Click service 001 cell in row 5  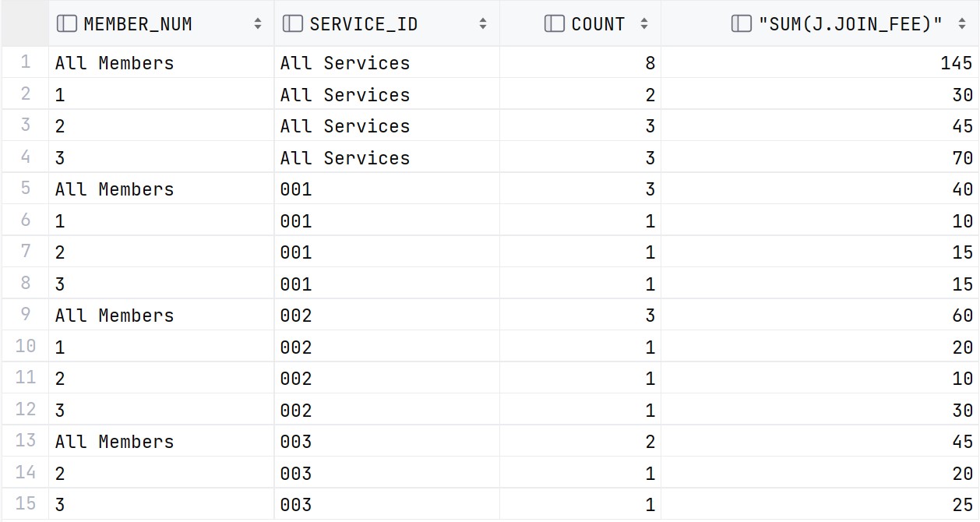pyautogui.click(x=387, y=189)
